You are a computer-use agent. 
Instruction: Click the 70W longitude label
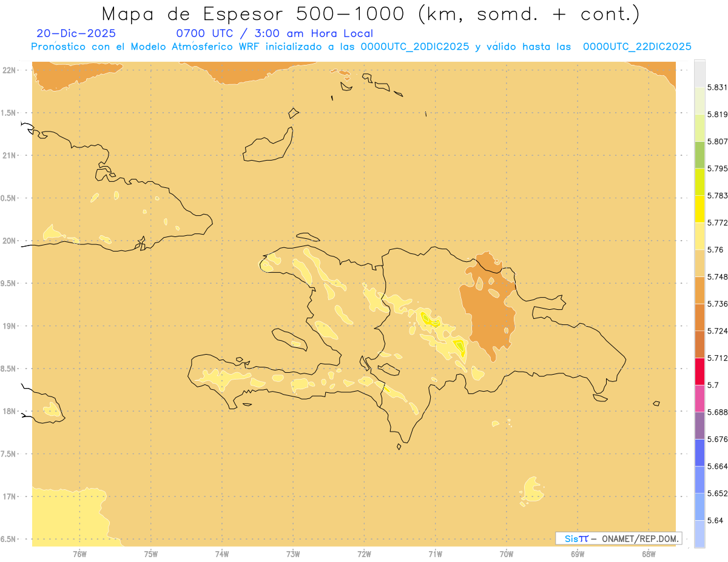point(507,554)
